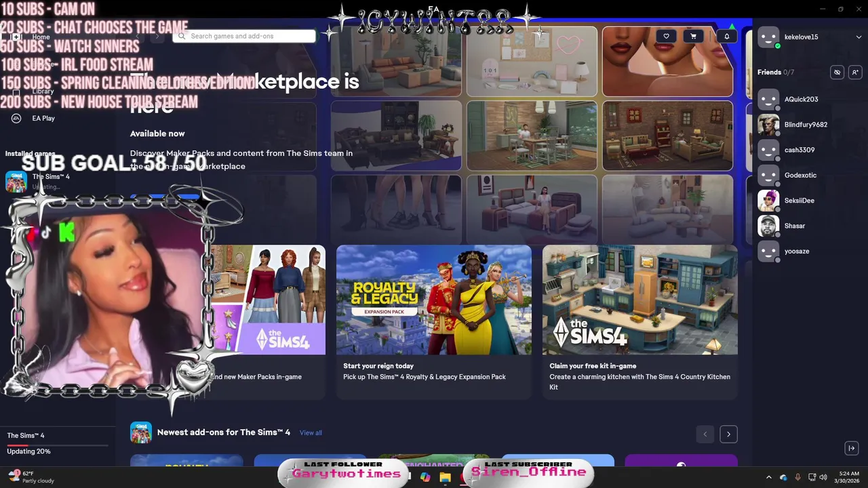This screenshot has width=868, height=488.
Task: Click the add friend icon
Action: 854,73
